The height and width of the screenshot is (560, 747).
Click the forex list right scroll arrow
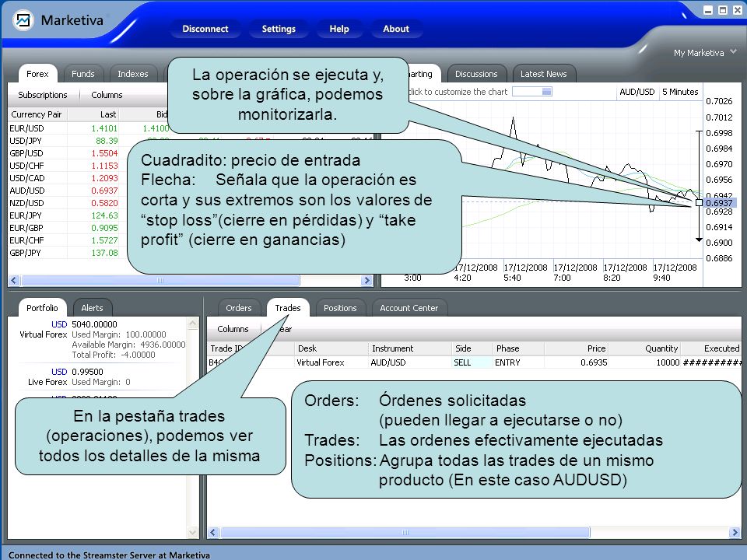pos(366,281)
